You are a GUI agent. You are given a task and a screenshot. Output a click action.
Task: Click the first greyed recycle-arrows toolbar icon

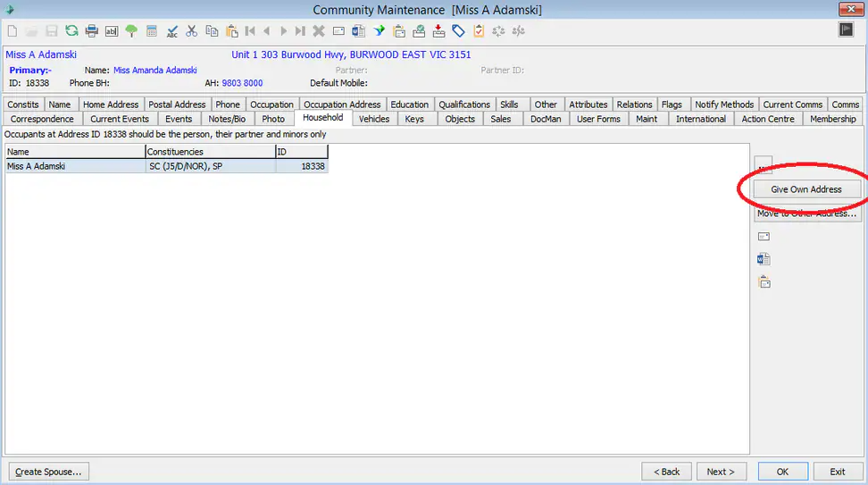[498, 31]
